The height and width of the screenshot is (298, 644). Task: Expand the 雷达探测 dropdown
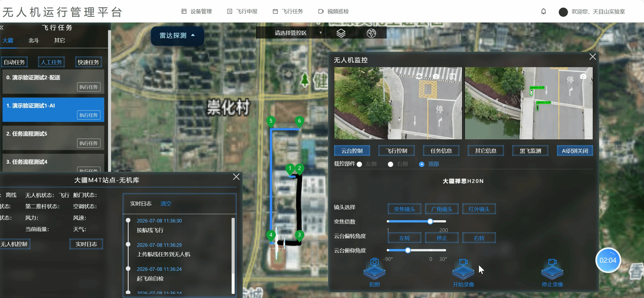pyautogui.click(x=177, y=35)
